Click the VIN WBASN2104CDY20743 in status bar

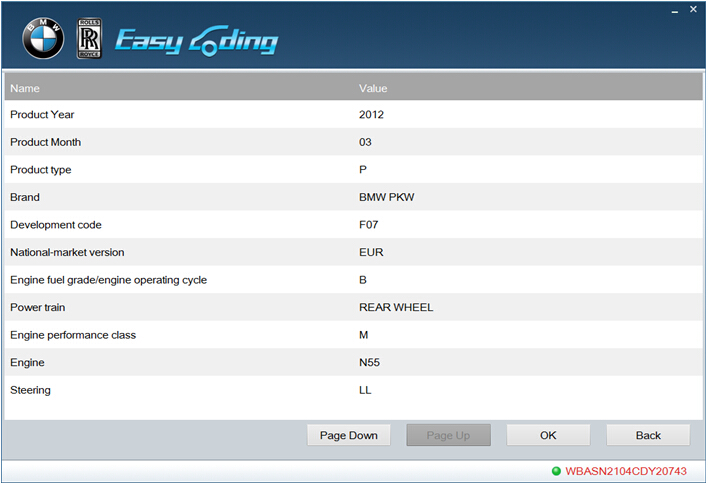pos(626,471)
